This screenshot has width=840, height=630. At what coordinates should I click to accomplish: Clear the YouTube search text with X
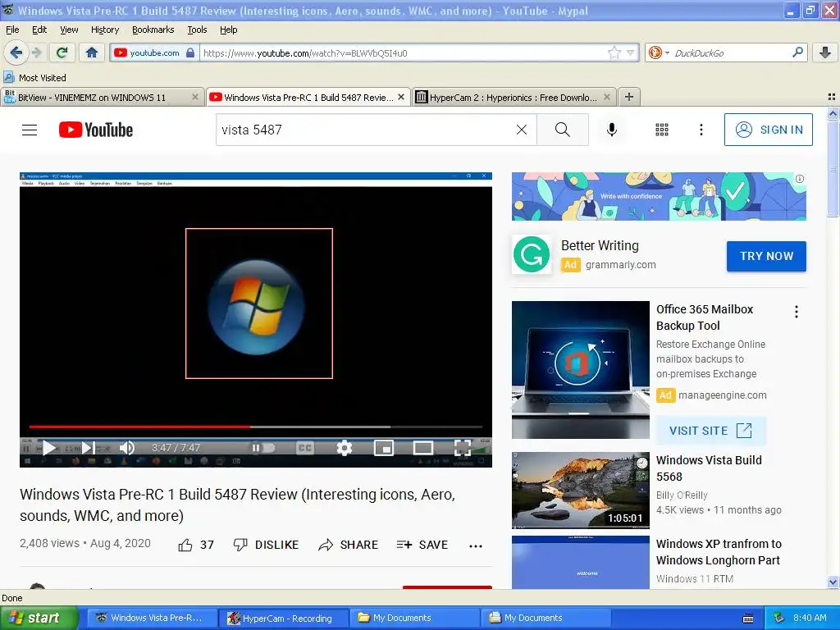click(521, 130)
